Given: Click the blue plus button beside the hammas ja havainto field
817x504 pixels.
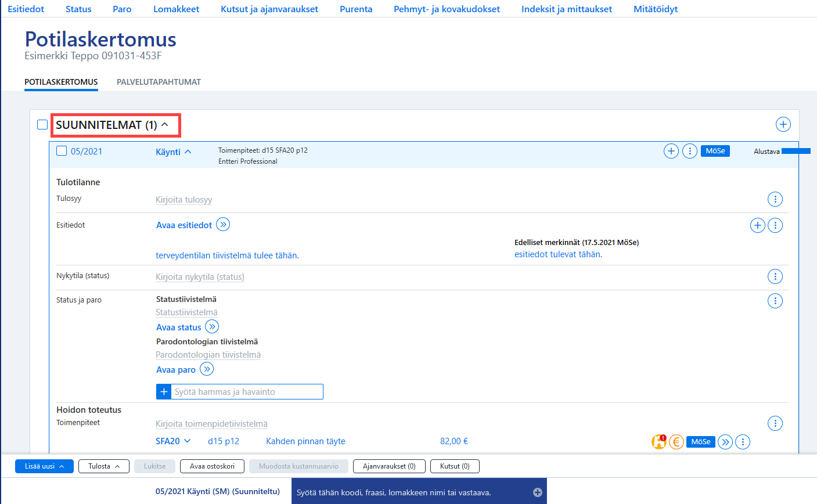Looking at the screenshot, I should point(164,392).
